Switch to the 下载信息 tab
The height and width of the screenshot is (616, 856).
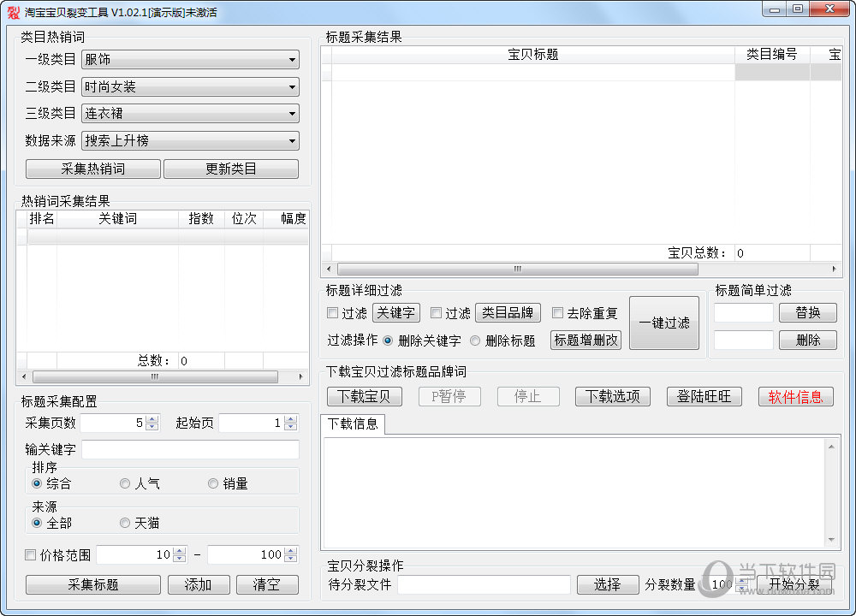pyautogui.click(x=353, y=424)
